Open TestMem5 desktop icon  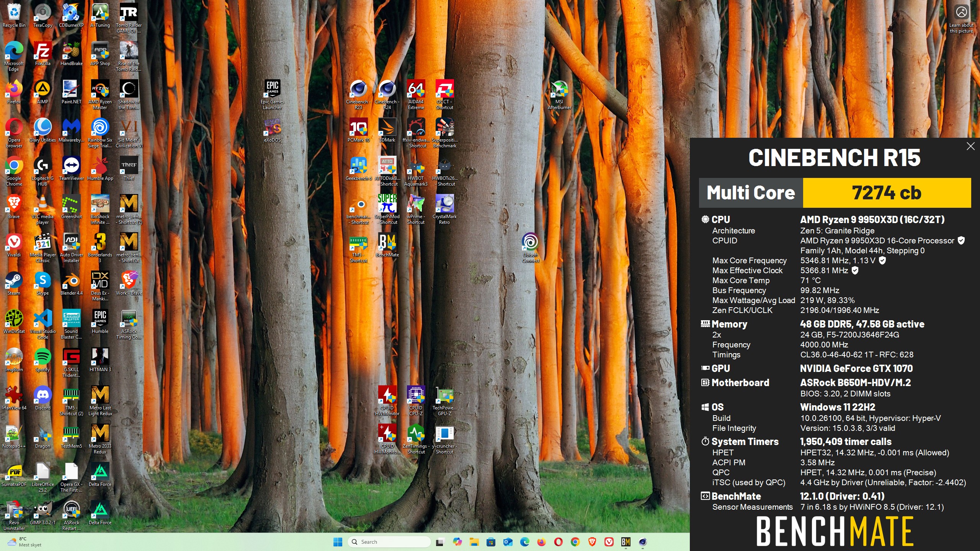click(71, 436)
